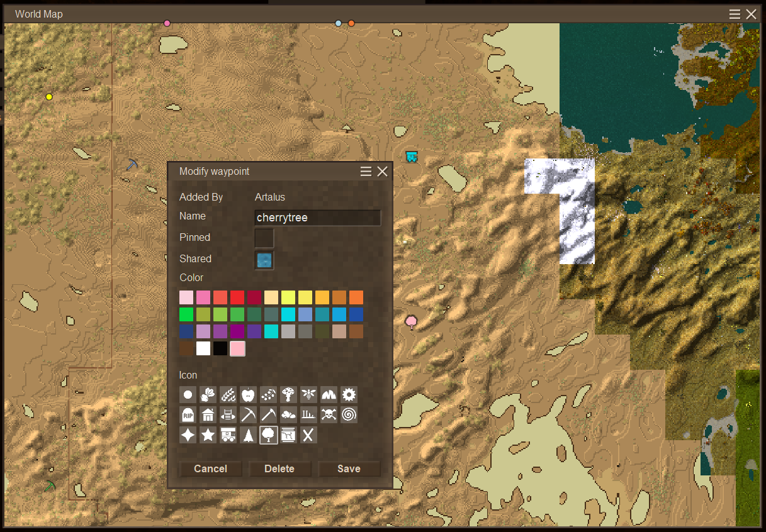Image resolution: width=766 pixels, height=532 pixels.
Task: Delete the cherrytree waypoint
Action: [x=279, y=468]
